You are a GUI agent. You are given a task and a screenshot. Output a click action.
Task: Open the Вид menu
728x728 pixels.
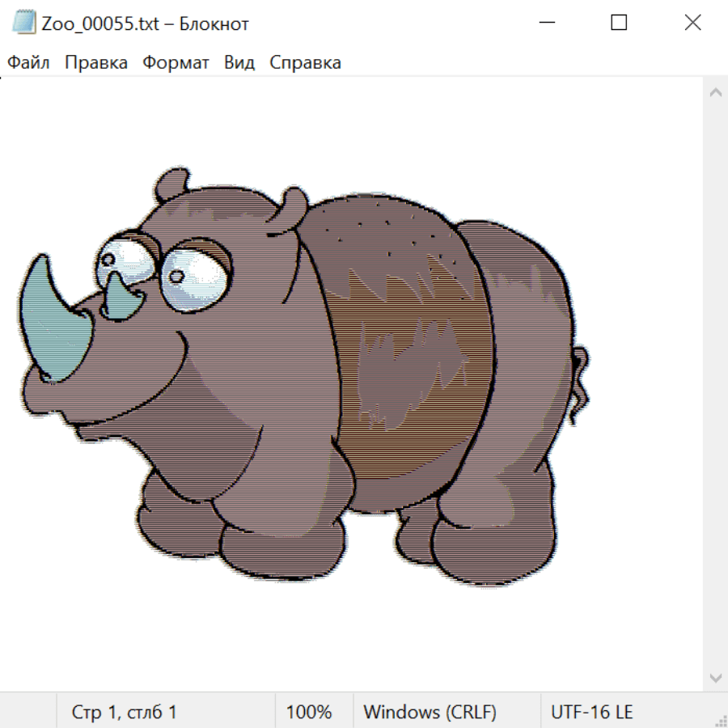tap(239, 63)
